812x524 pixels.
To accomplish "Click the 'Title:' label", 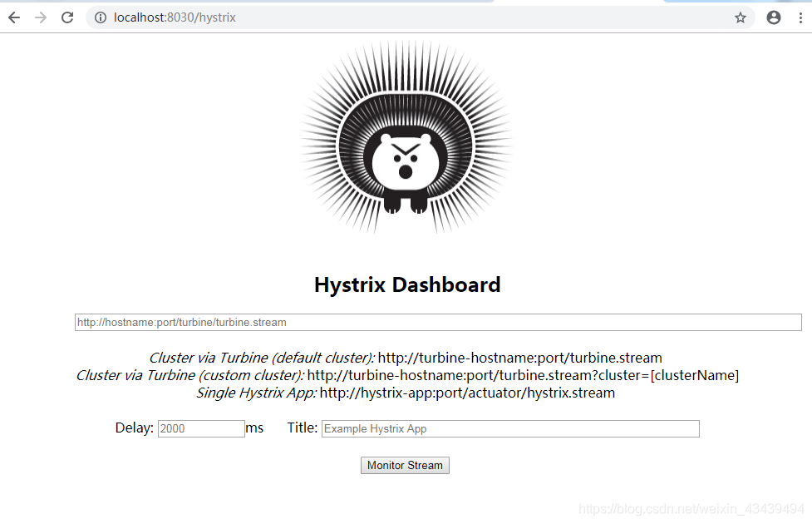I will click(303, 428).
